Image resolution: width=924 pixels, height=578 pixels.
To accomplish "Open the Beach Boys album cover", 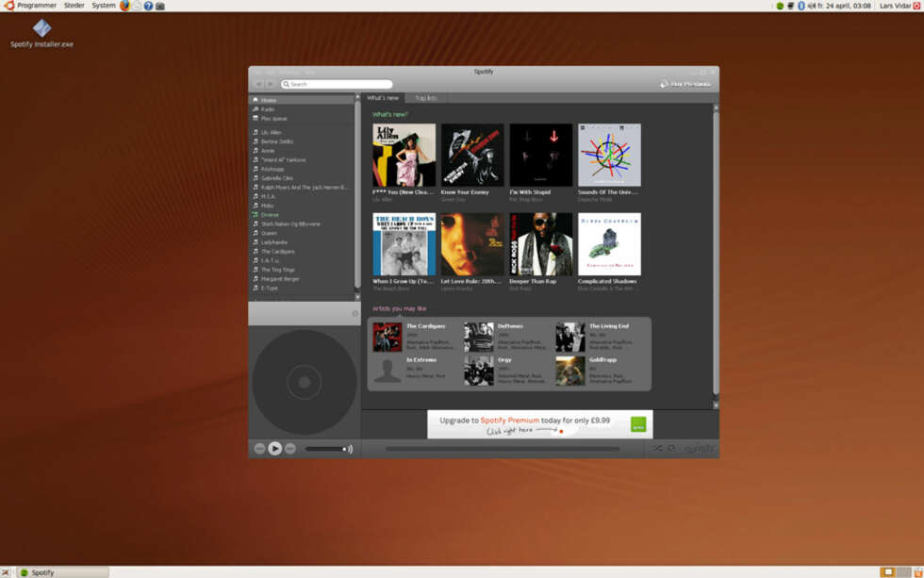I will pyautogui.click(x=404, y=244).
